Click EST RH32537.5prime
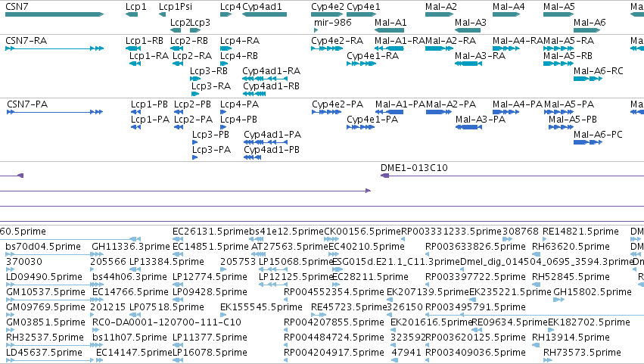This screenshot has width=644, height=364. [x=45, y=338]
